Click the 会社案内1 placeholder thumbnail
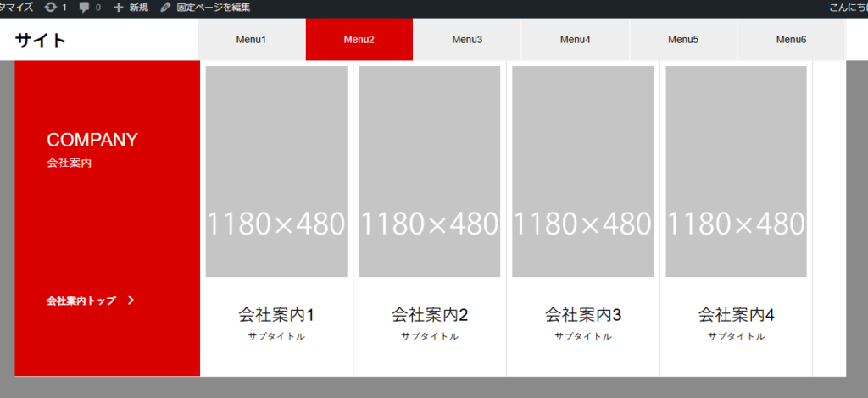868x398 pixels. coord(276,171)
